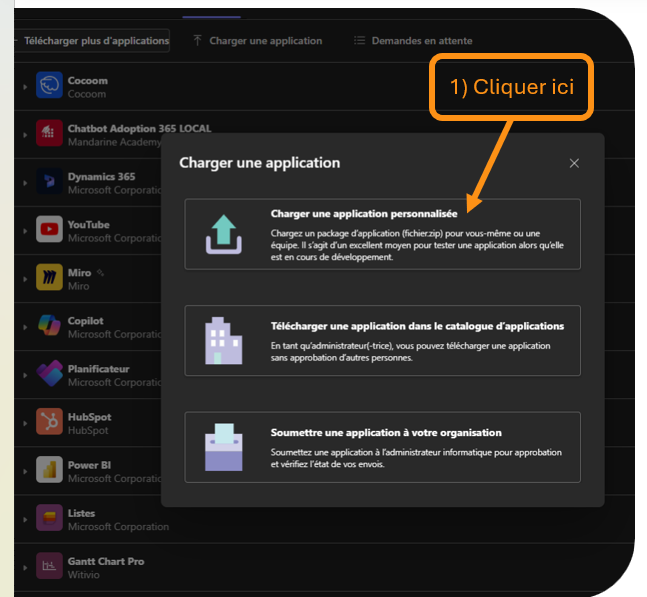Click the Miro app icon
Image resolution: width=647 pixels, height=597 pixels.
coord(50,278)
